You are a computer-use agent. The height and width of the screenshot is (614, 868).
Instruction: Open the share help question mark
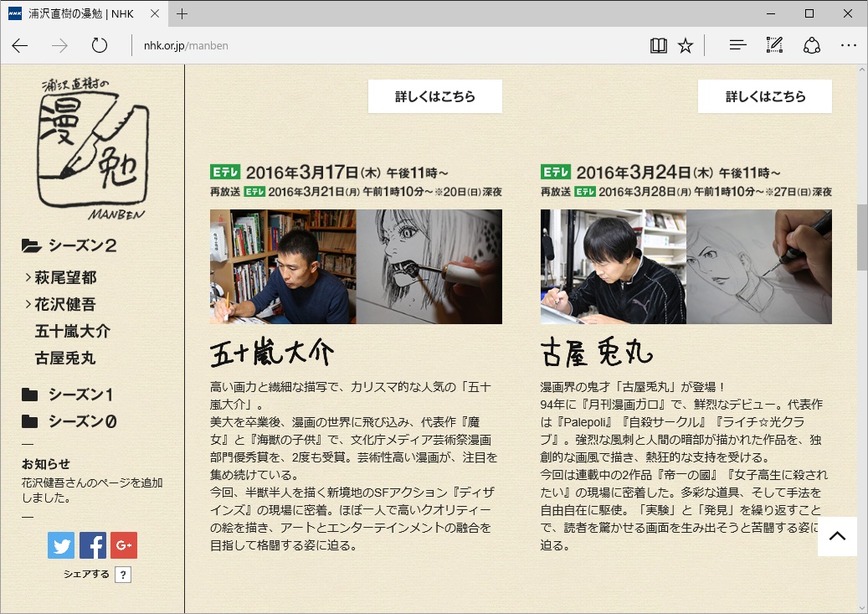123,575
